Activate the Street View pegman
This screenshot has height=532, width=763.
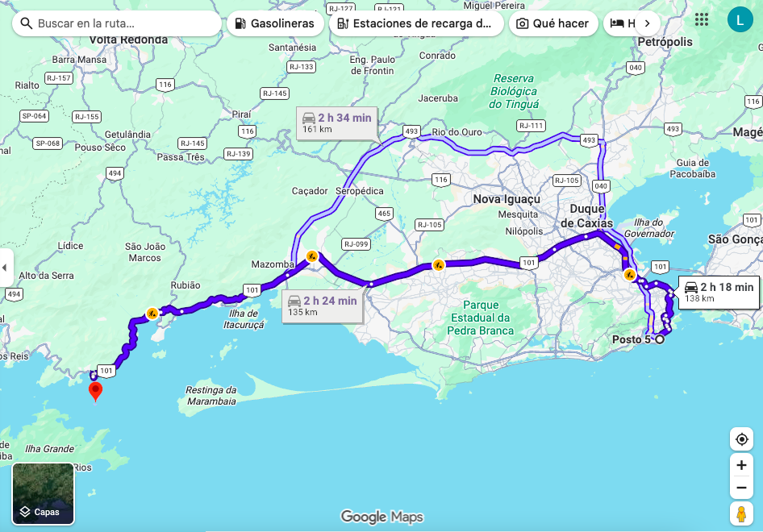pos(741,514)
